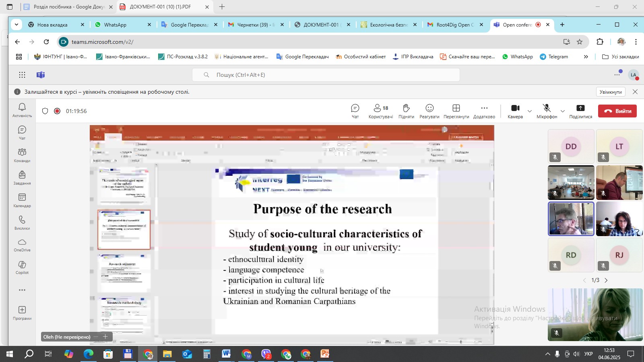Bookmark this page with star icon

580,42
